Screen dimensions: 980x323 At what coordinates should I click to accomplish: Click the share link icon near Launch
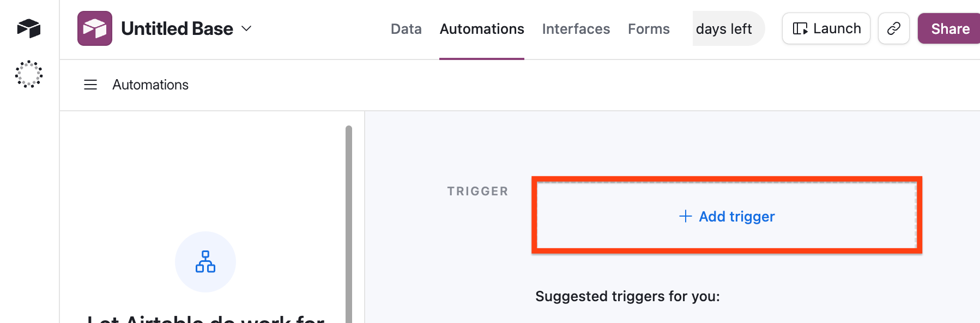point(893,28)
